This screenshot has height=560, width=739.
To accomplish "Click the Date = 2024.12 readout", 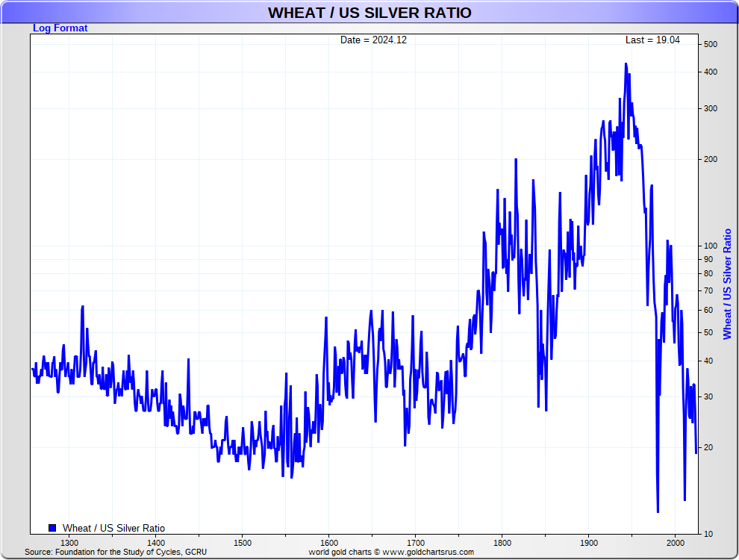I will (x=373, y=40).
